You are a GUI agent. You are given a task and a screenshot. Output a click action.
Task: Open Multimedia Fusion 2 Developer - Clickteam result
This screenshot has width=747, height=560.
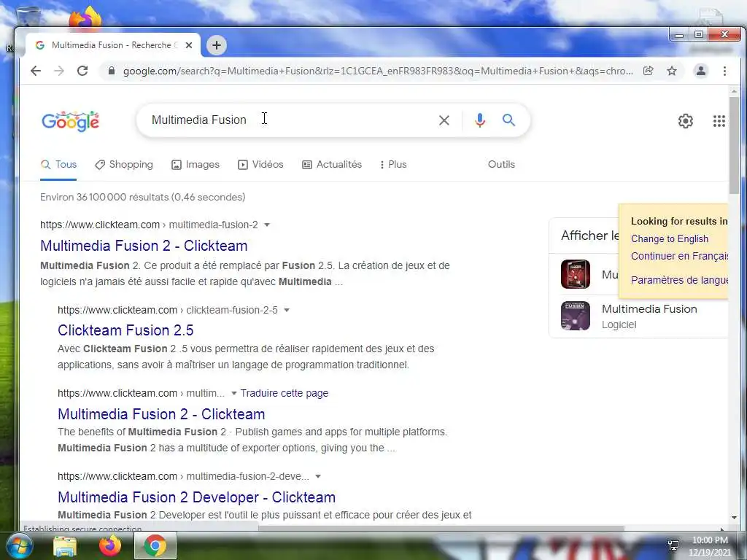[197, 497]
